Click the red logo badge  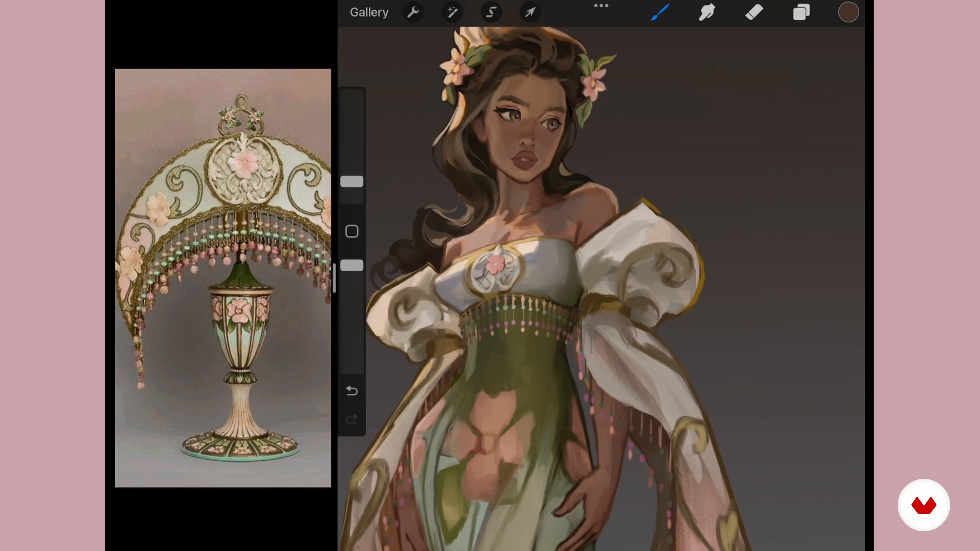click(924, 505)
